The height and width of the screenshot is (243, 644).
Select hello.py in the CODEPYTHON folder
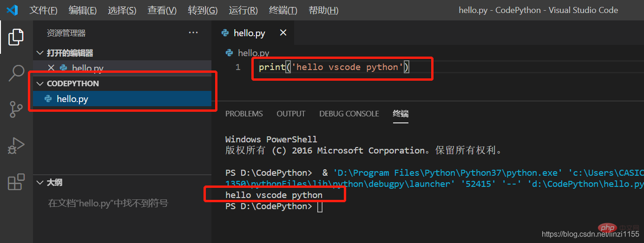point(72,99)
